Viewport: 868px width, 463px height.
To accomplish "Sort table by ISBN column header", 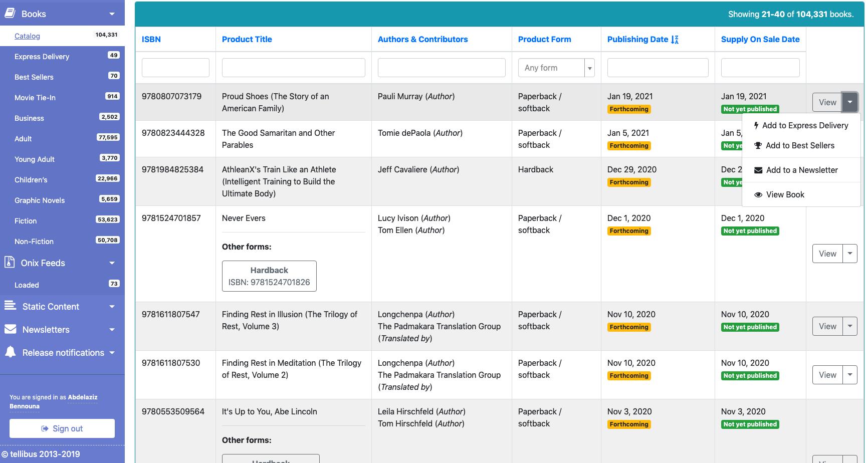I will [151, 39].
